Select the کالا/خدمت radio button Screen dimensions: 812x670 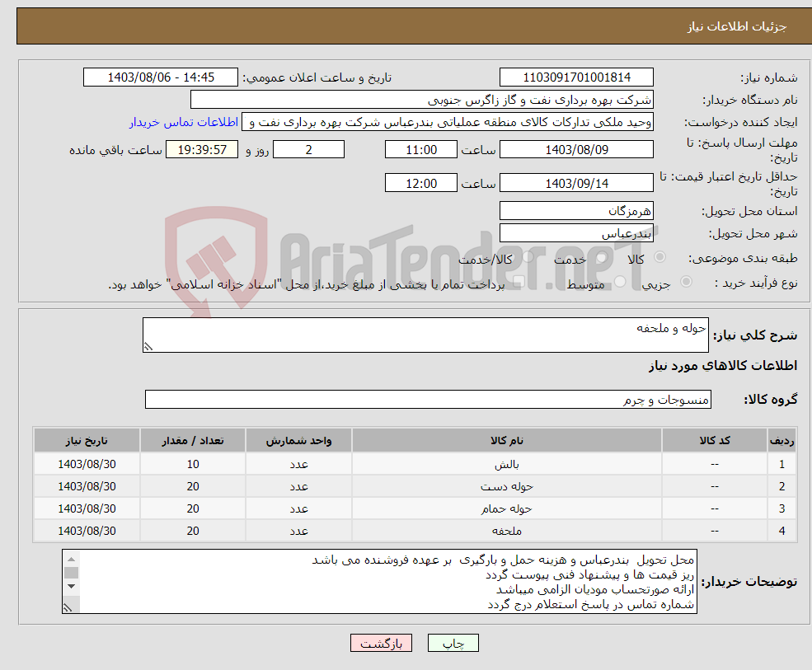click(x=528, y=257)
